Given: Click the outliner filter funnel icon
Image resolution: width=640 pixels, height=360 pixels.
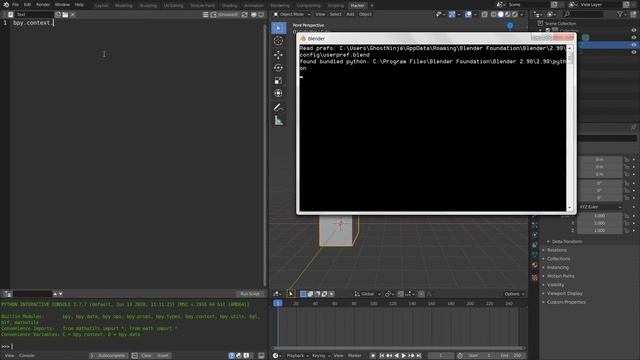Looking at the screenshot, I should tap(620, 15).
